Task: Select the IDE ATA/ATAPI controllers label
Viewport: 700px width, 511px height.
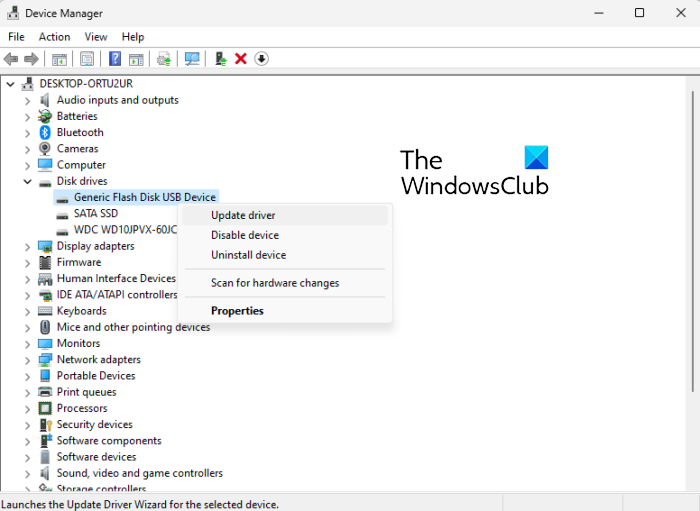Action: point(117,295)
